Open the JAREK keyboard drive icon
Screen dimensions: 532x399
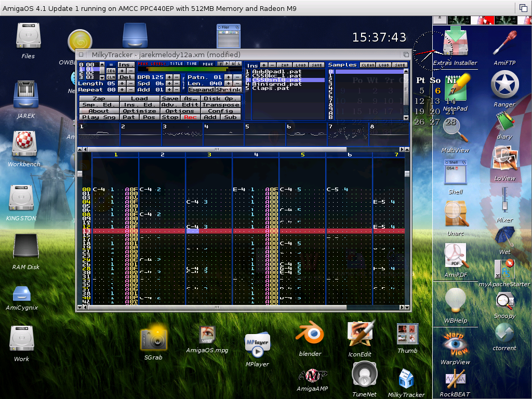(26, 95)
